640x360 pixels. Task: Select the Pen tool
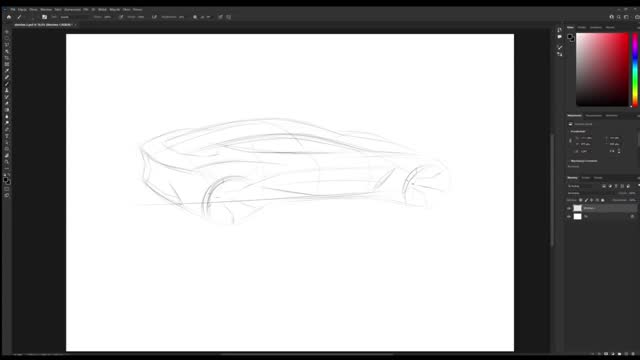7,130
